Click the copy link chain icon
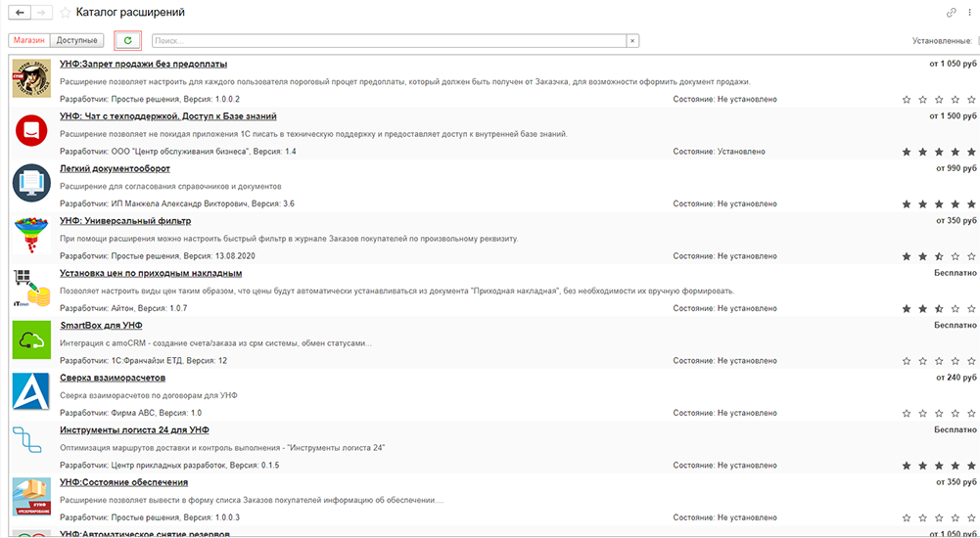 click(x=951, y=13)
